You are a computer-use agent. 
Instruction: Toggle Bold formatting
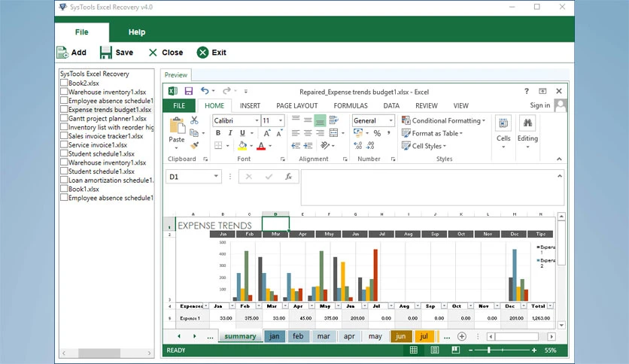click(218, 133)
